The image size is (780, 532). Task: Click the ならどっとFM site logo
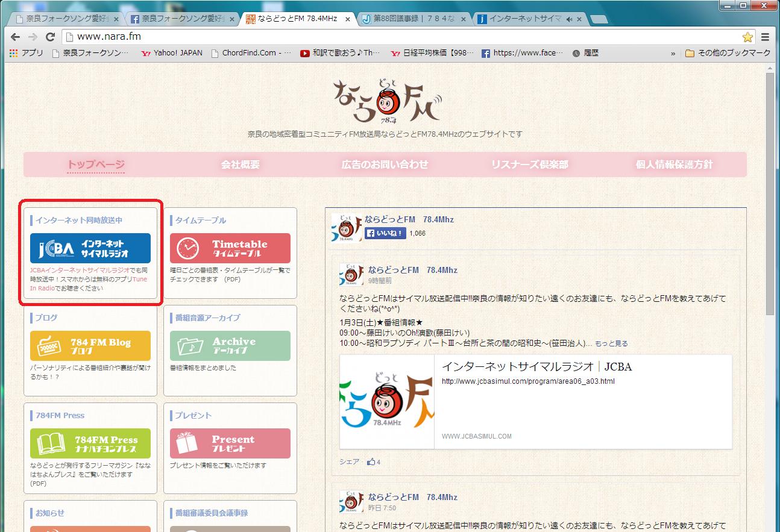[388, 101]
